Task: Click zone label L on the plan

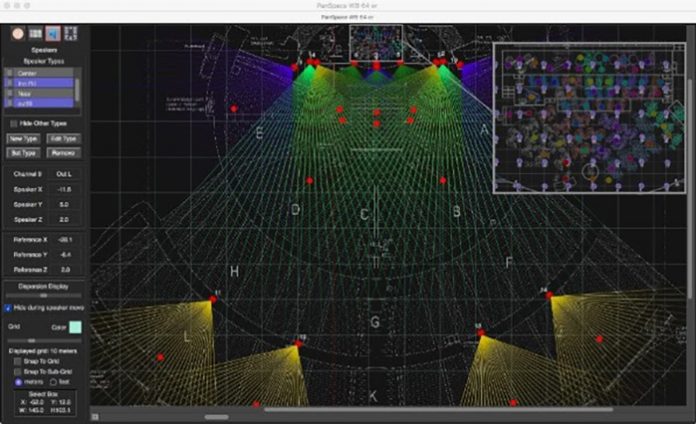Action: (187, 337)
